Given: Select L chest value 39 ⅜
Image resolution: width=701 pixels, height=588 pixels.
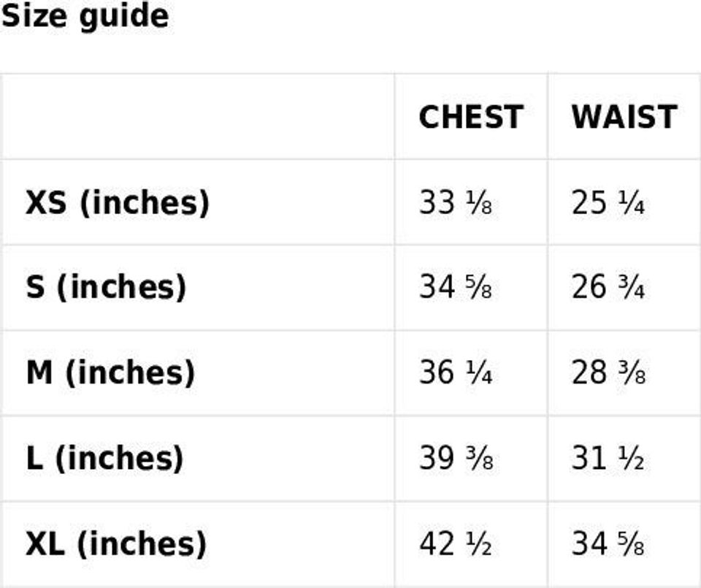Looking at the screenshot, I should pyautogui.click(x=456, y=458).
